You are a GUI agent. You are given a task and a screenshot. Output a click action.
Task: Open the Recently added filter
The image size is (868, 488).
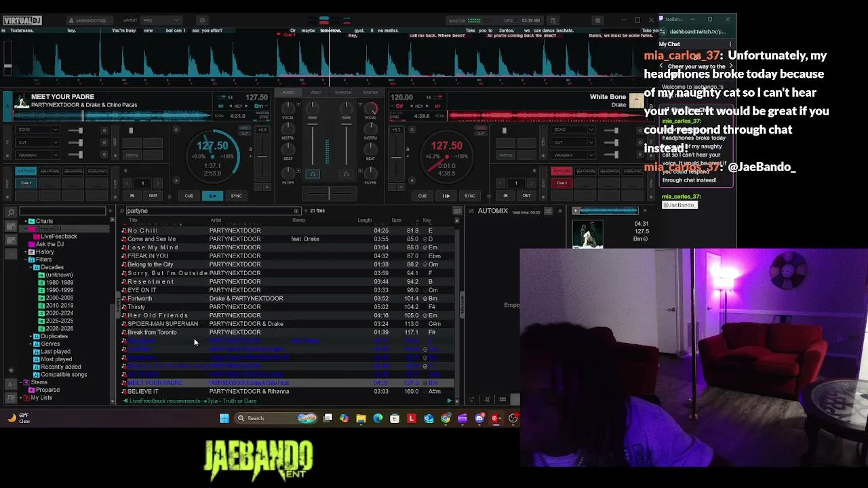[60, 367]
